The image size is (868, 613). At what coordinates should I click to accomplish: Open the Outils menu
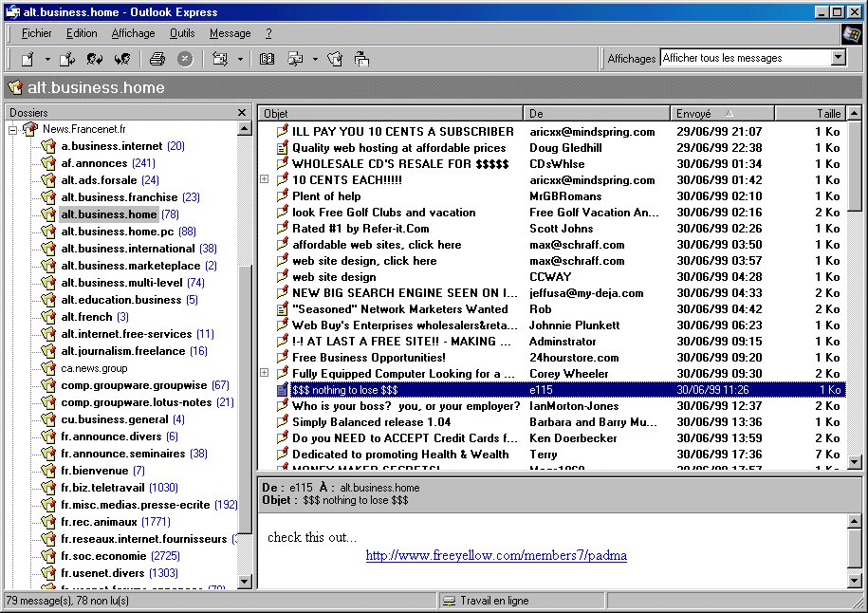click(182, 33)
